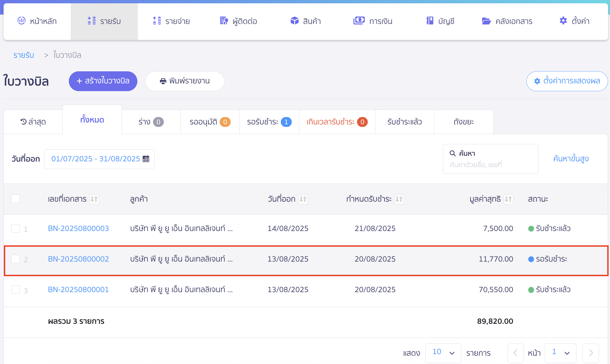This screenshot has width=610, height=364.
Task: Click the calendar icon in date range
Action: click(146, 159)
